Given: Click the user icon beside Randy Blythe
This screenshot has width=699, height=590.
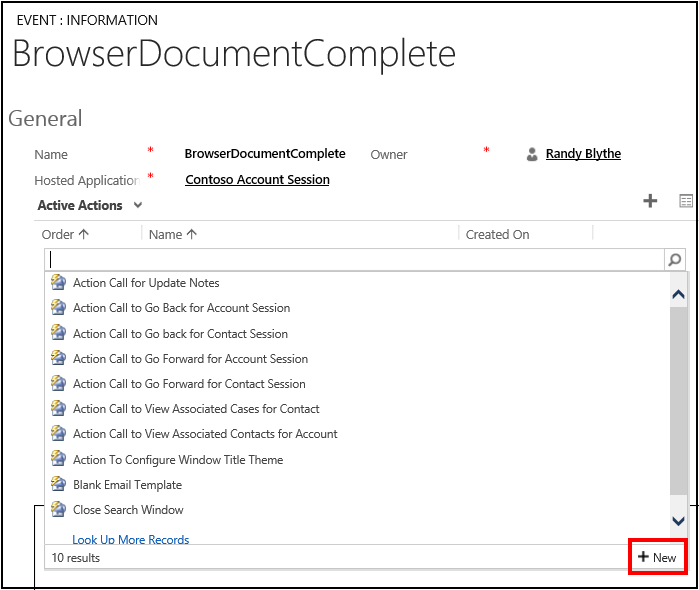Looking at the screenshot, I should point(532,154).
